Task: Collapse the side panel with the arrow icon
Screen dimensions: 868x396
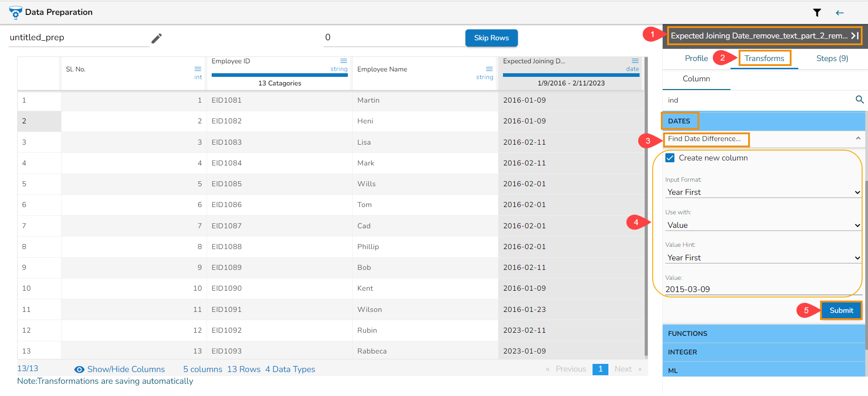Action: 854,36
